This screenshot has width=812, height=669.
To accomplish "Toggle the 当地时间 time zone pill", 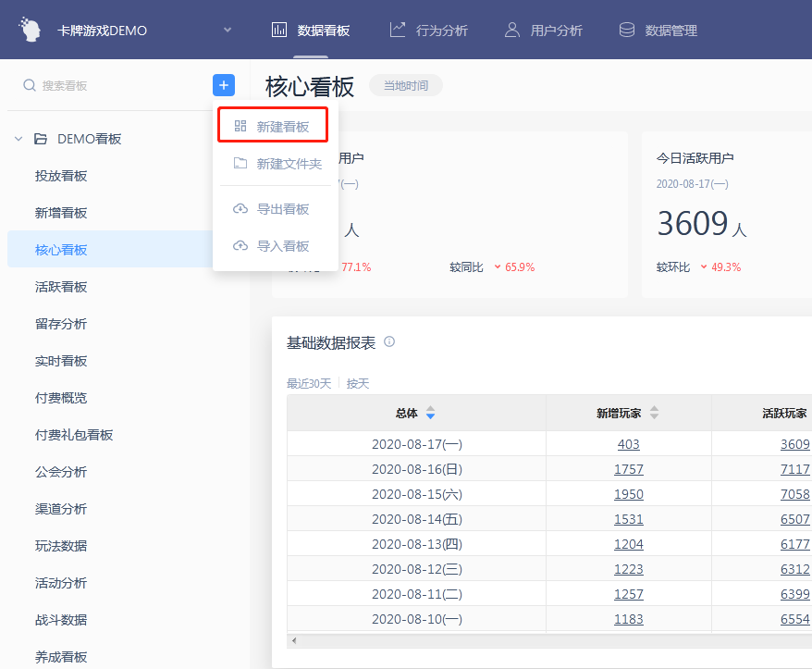I will pos(405,86).
